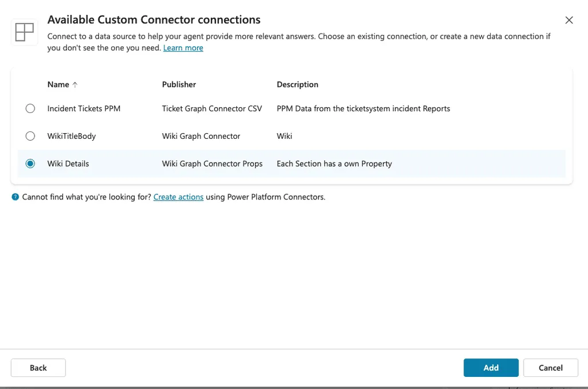This screenshot has width=588, height=389.
Task: Click the Publisher column header
Action: click(179, 84)
